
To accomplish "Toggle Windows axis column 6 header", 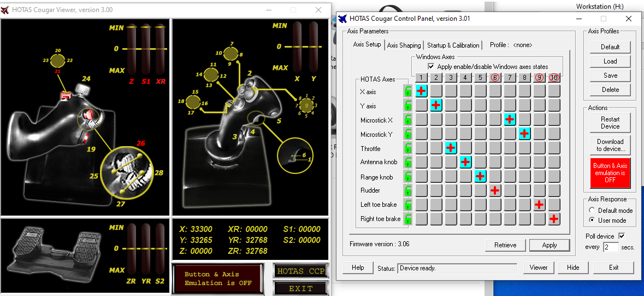I will [x=495, y=77].
